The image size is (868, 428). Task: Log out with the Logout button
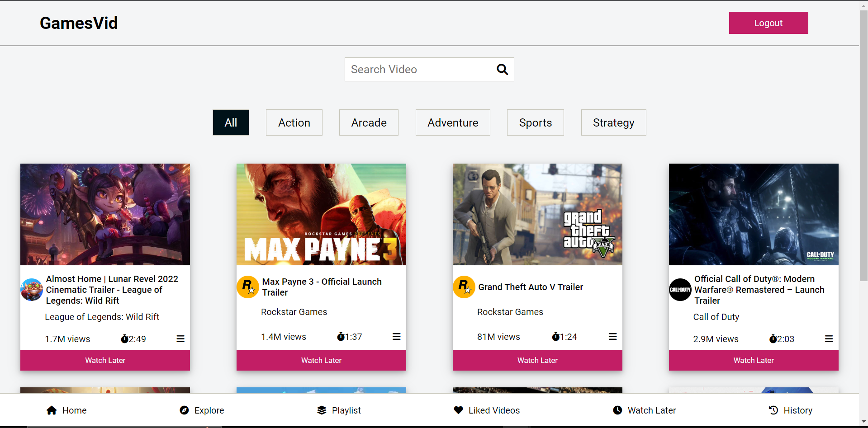point(768,23)
